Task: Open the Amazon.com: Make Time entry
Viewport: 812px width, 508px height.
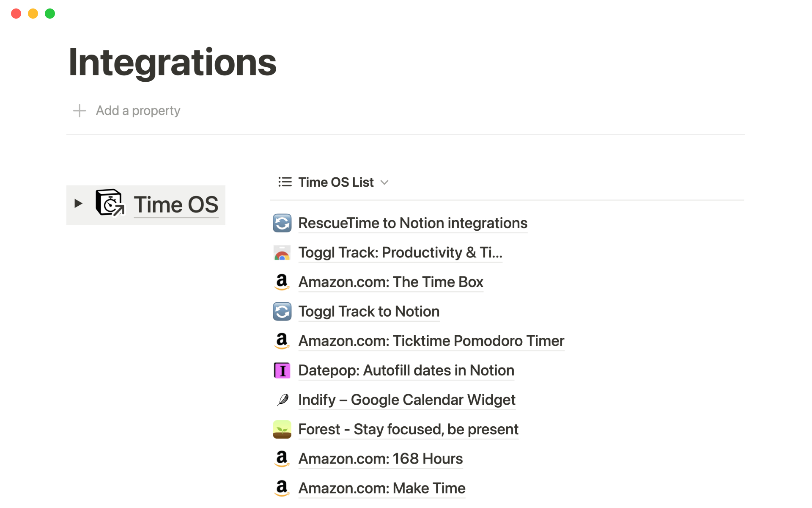Action: pos(381,488)
